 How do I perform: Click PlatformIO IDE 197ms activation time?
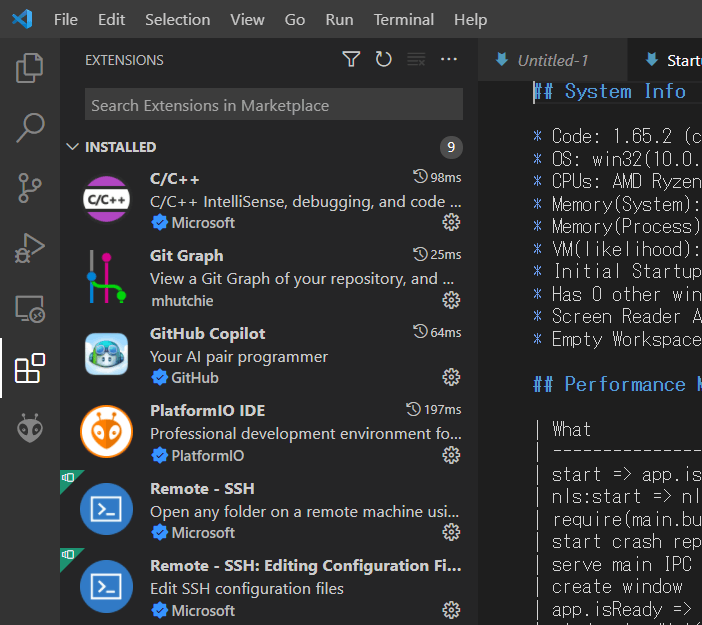(x=433, y=410)
